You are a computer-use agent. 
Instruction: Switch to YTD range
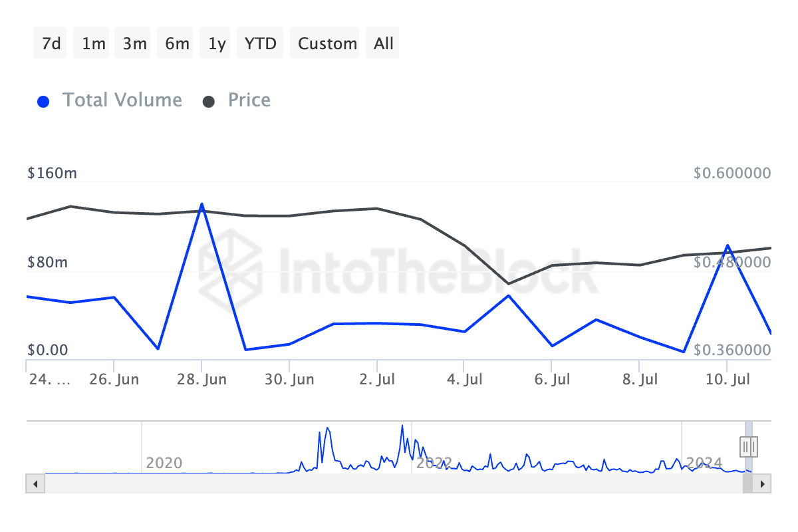point(261,43)
